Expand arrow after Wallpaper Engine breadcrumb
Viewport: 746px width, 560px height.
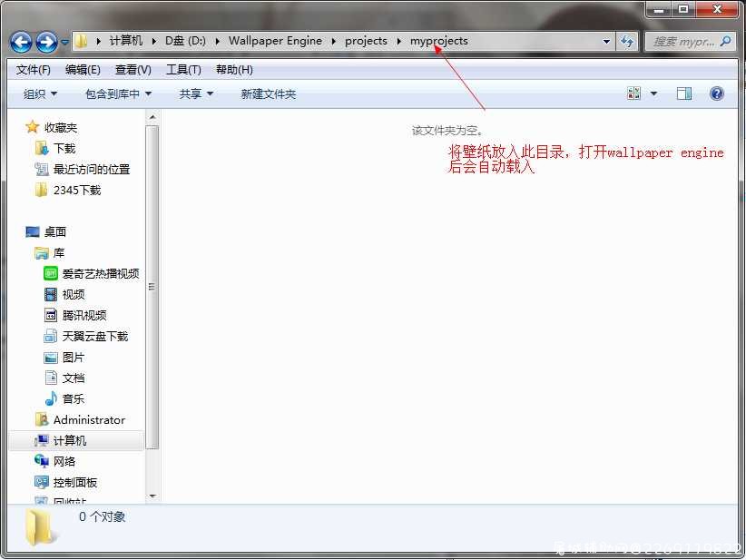point(333,42)
